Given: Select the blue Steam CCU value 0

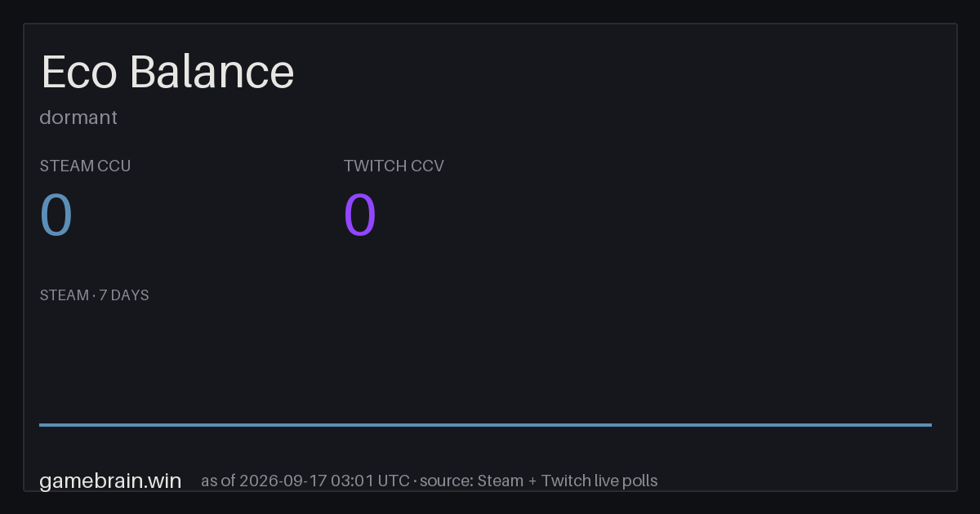Looking at the screenshot, I should pyautogui.click(x=56, y=215).
